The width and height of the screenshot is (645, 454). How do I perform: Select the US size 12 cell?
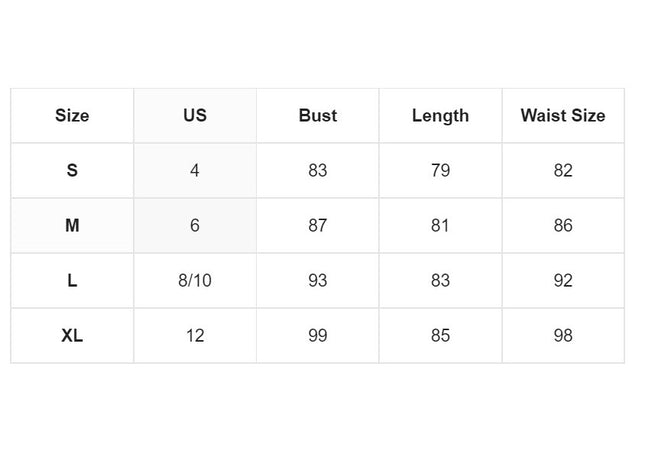195,336
